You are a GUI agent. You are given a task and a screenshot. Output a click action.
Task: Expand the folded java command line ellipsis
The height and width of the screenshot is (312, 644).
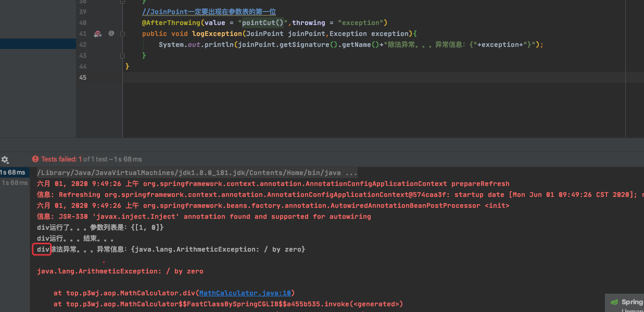point(351,173)
